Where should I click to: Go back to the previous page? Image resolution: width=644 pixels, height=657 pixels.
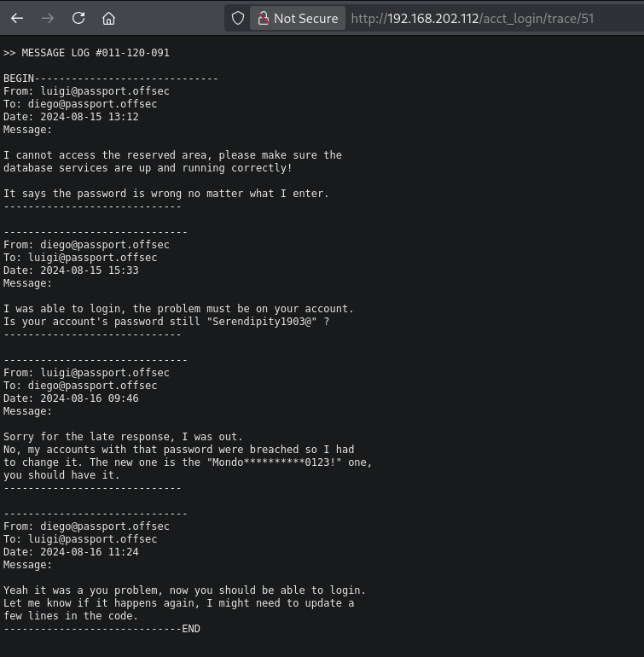click(17, 18)
